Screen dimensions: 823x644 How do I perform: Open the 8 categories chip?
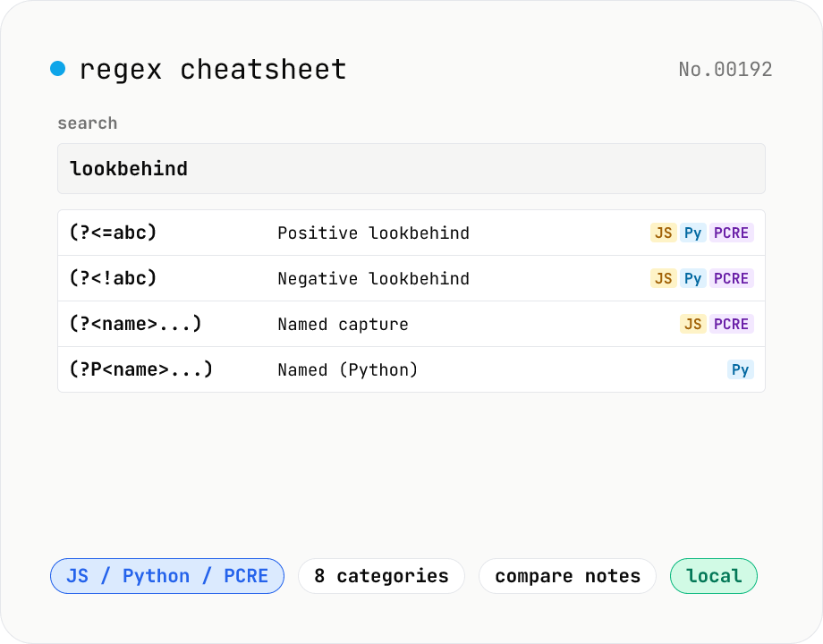point(382,576)
